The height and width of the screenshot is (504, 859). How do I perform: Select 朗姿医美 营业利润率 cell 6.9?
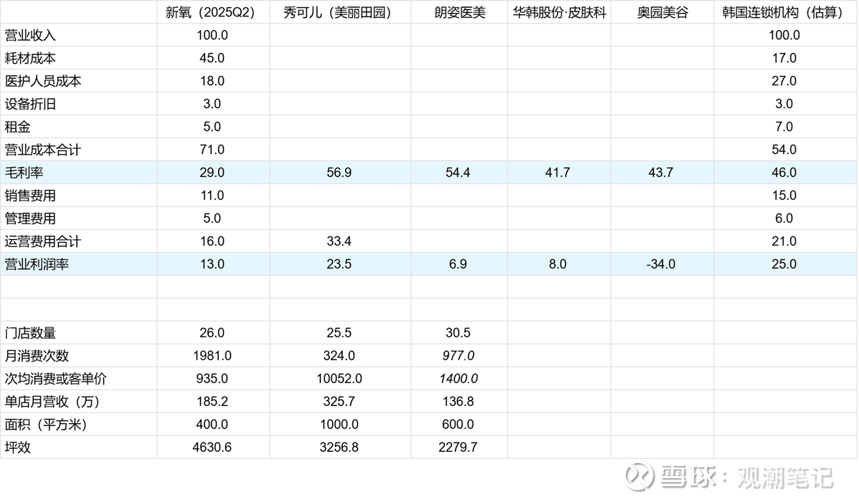coord(458,264)
